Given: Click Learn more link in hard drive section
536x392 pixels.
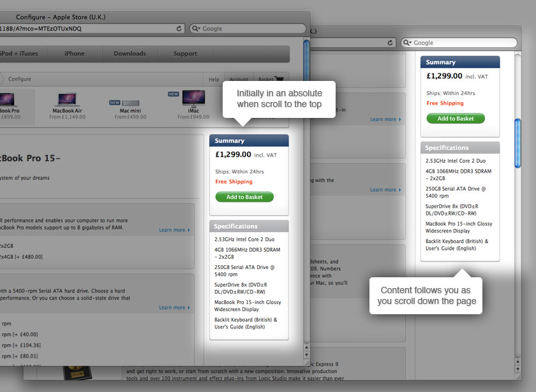Looking at the screenshot, I should click(174, 308).
